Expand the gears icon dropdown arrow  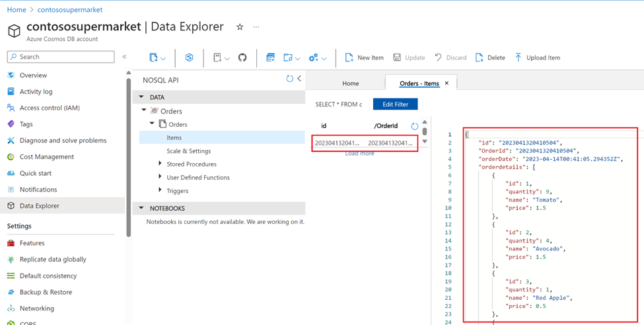(x=324, y=58)
